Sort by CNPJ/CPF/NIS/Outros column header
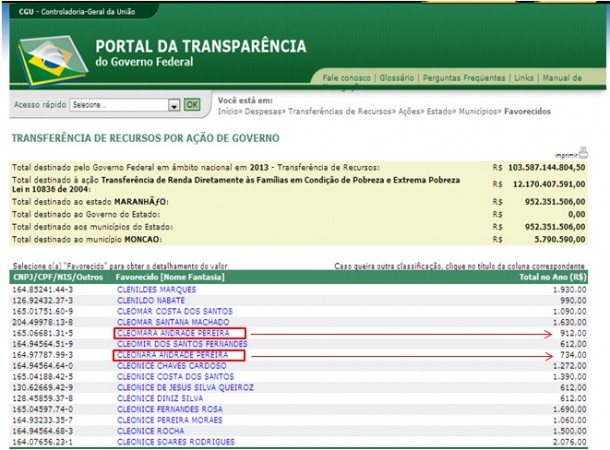Viewport: 610px width, 450px height. coord(51,275)
